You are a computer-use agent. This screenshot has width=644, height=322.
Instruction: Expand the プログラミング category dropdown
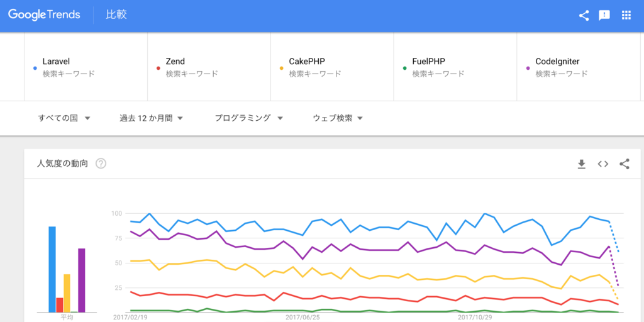pos(249,118)
